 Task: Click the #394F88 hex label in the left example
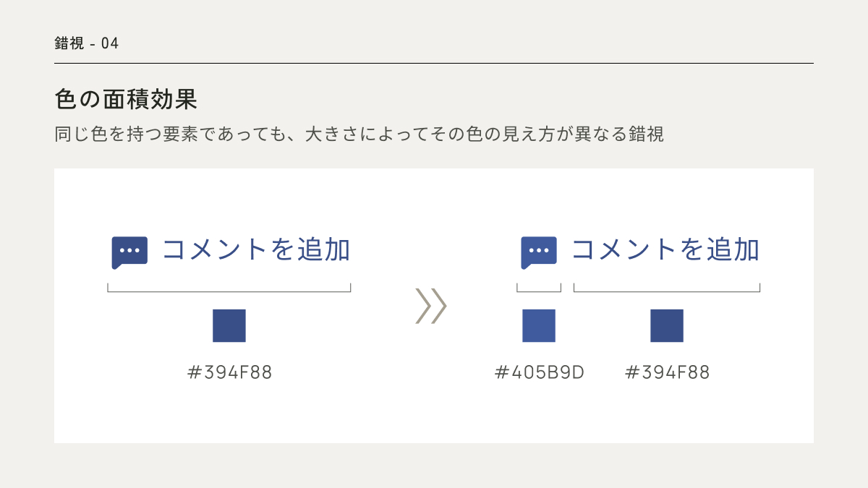[229, 372]
